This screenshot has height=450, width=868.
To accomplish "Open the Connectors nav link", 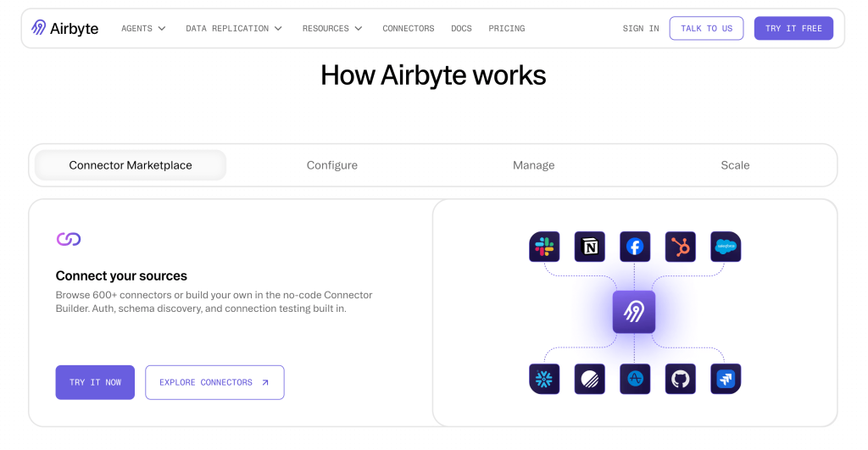I will (409, 28).
